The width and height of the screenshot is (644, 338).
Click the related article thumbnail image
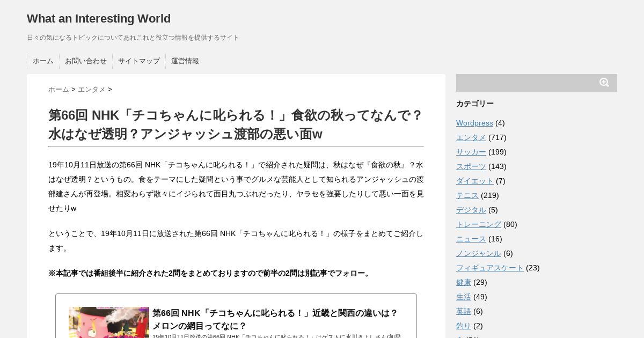[109, 322]
